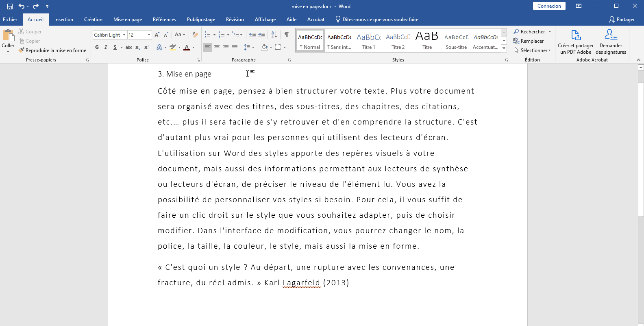
Task: Undo the last action
Action: point(22,6)
